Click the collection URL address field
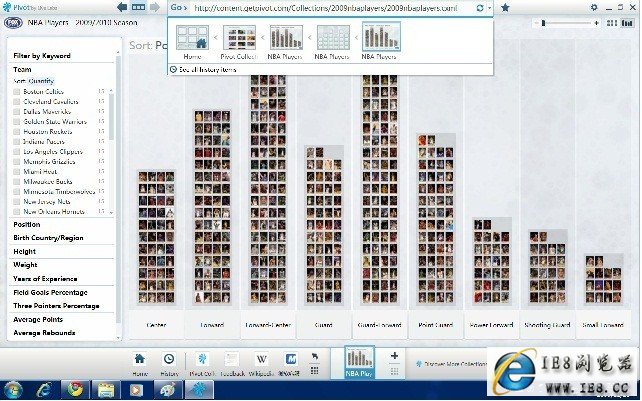Image resolution: width=642 pixels, height=401 pixels. [326, 8]
